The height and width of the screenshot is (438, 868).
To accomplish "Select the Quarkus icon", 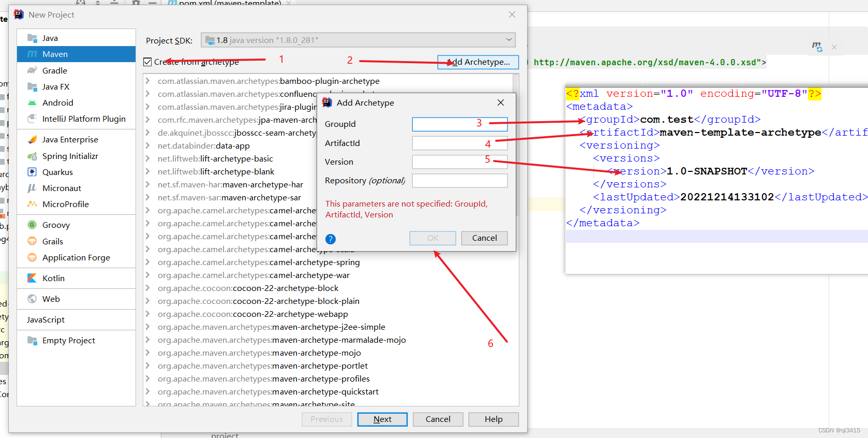I will (x=32, y=172).
